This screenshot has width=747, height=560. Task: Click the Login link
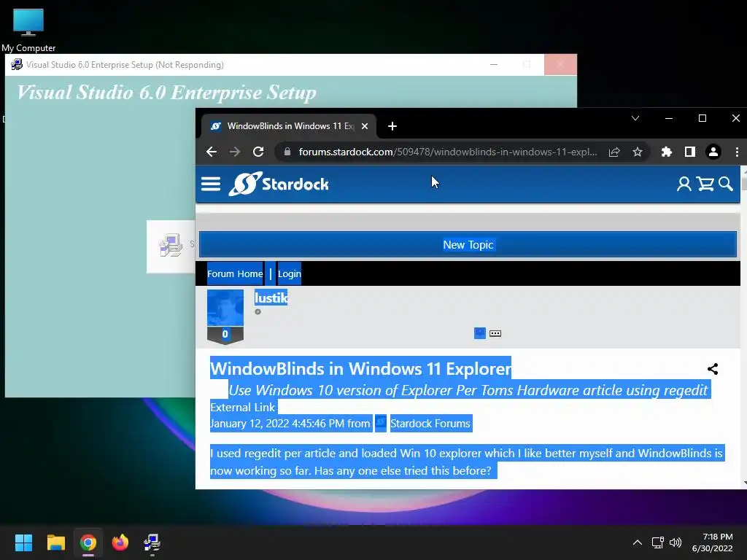[x=289, y=274]
